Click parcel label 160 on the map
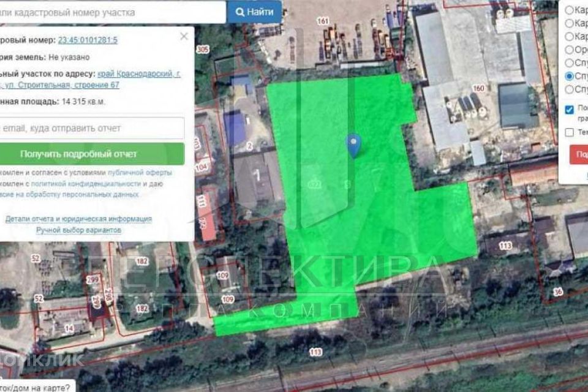Image resolution: width=588 pixels, height=392 pixels. click(x=478, y=89)
